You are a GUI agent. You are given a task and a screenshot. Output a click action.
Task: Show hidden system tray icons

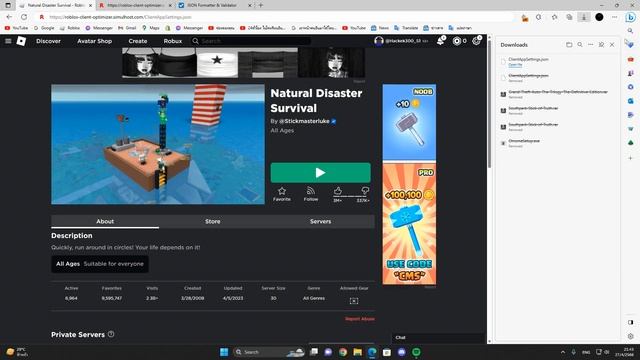tap(563, 352)
